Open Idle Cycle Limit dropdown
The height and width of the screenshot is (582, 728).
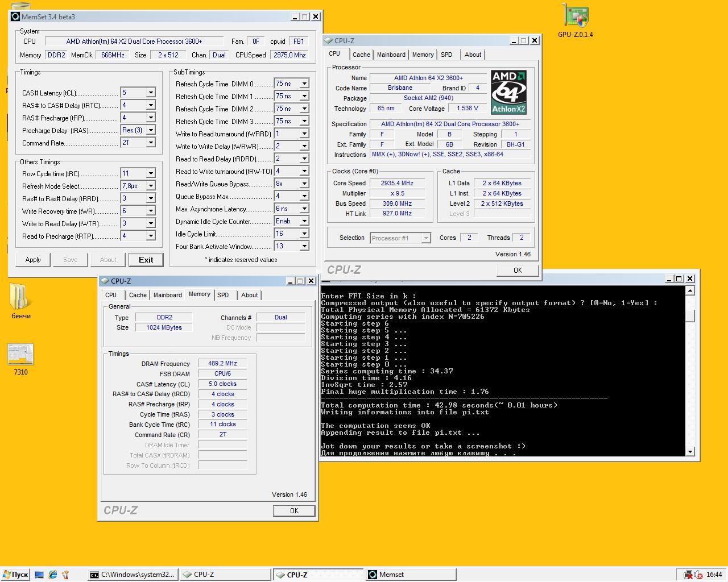click(x=304, y=234)
